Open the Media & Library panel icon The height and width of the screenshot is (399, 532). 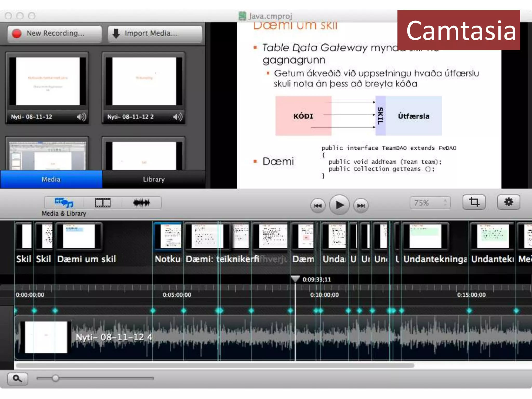pyautogui.click(x=64, y=203)
